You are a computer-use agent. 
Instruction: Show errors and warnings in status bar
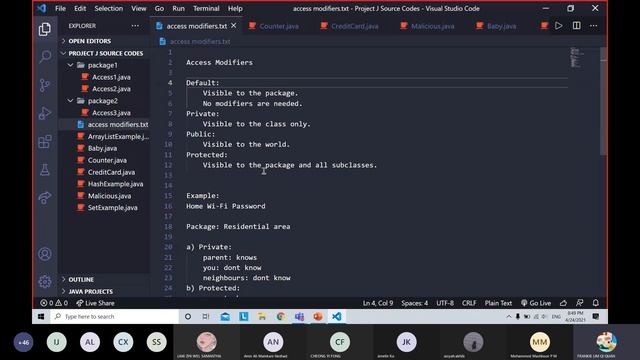coord(54,303)
